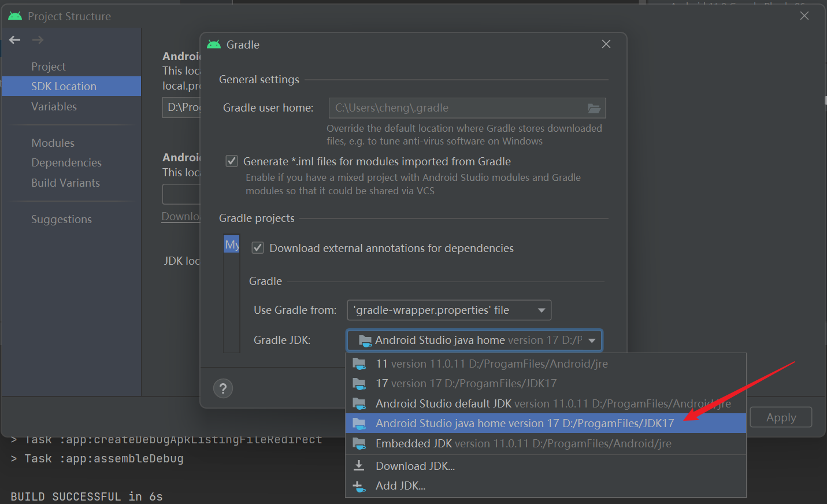Toggle Generate *.iml files checkbox
This screenshot has height=504, width=827.
pyautogui.click(x=232, y=161)
